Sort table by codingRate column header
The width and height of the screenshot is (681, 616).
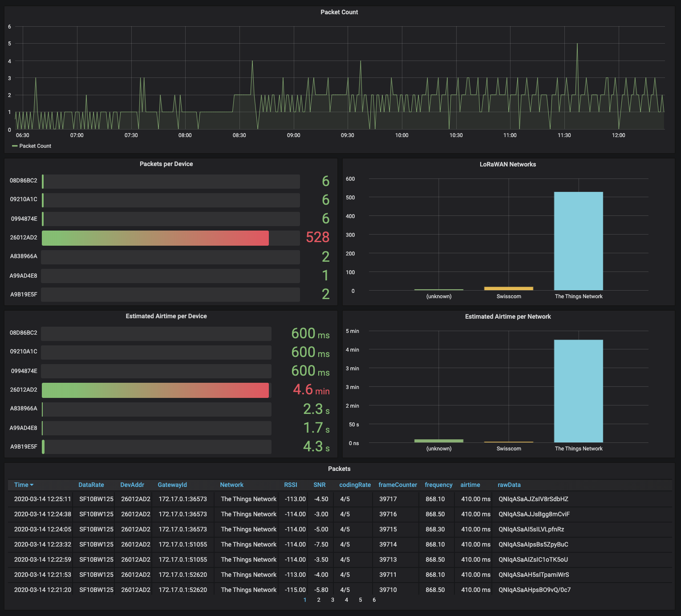[355, 485]
